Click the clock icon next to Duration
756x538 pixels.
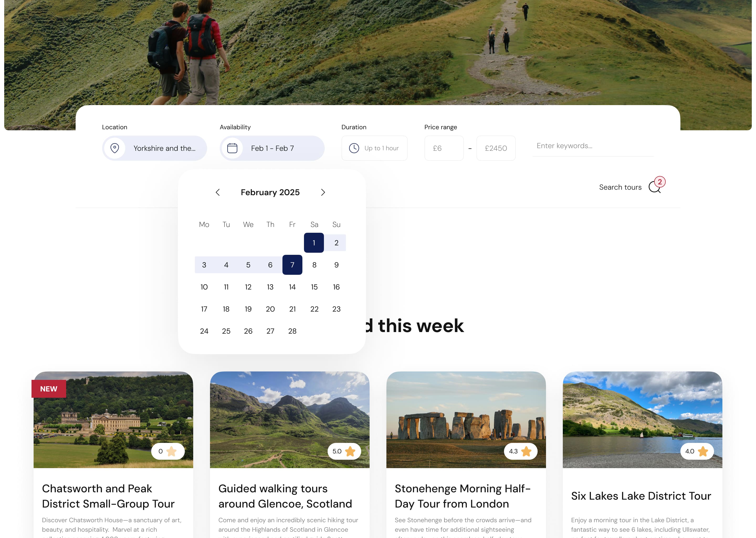(x=354, y=148)
